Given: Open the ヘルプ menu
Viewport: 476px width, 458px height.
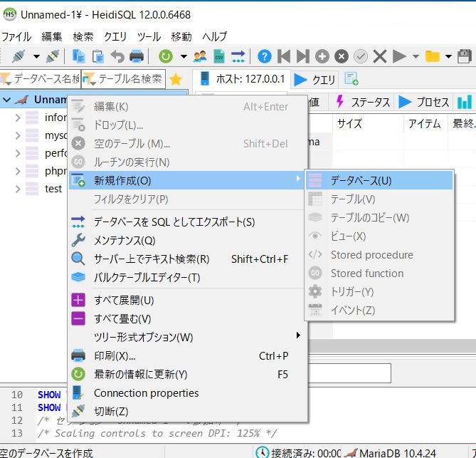Looking at the screenshot, I should (x=215, y=37).
